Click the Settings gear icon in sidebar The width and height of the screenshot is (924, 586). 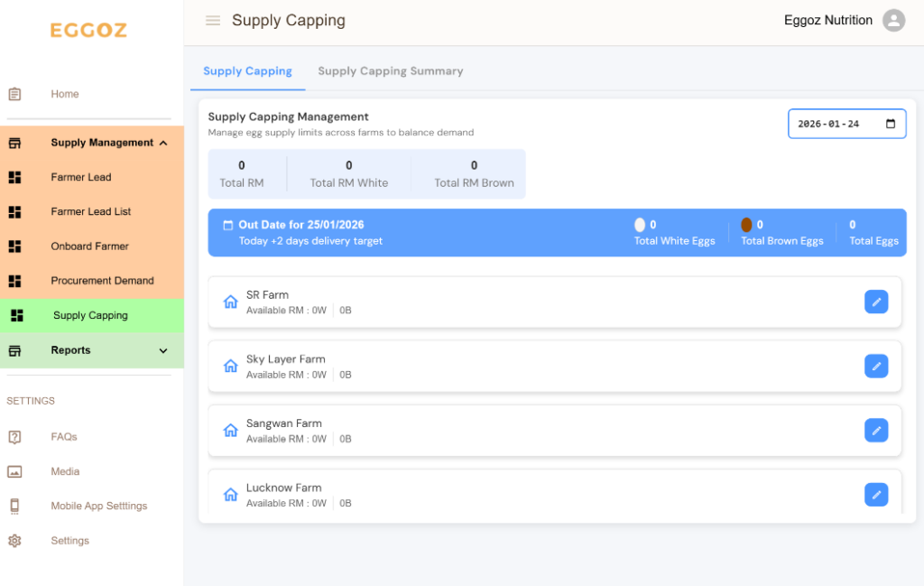pyautogui.click(x=14, y=541)
